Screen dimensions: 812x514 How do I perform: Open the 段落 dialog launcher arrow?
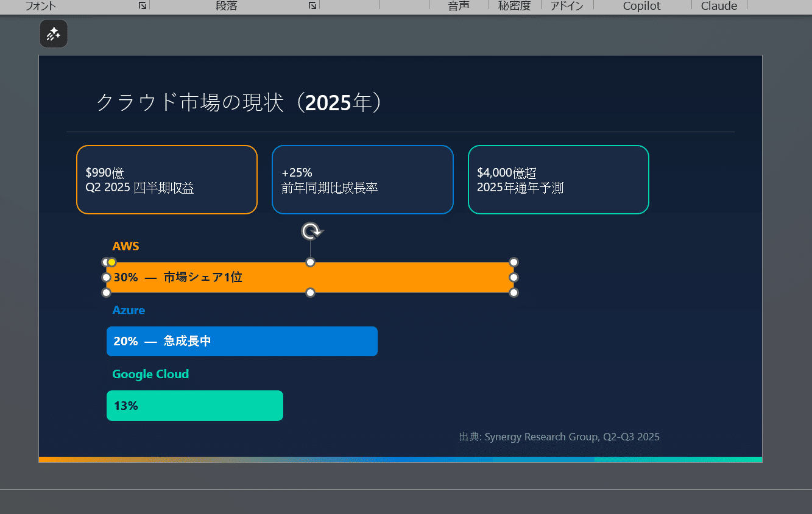pyautogui.click(x=312, y=5)
